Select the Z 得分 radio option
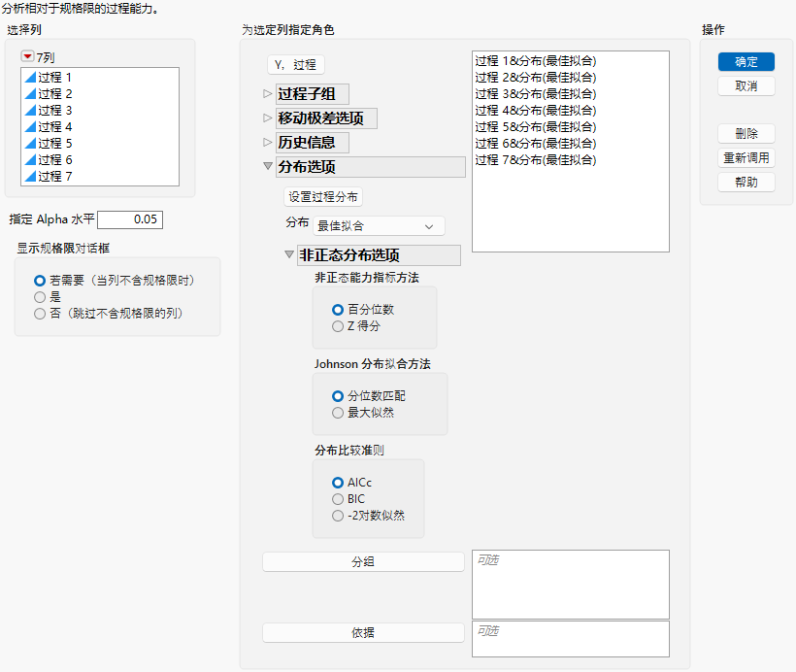 pyautogui.click(x=338, y=326)
